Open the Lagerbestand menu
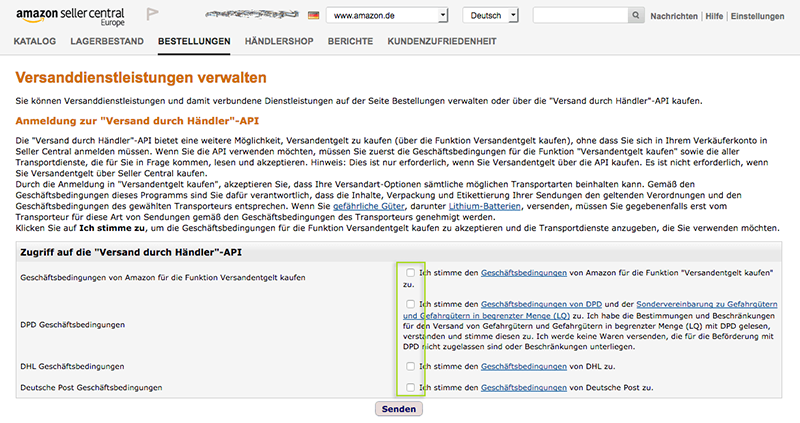The image size is (800, 423). (x=107, y=41)
